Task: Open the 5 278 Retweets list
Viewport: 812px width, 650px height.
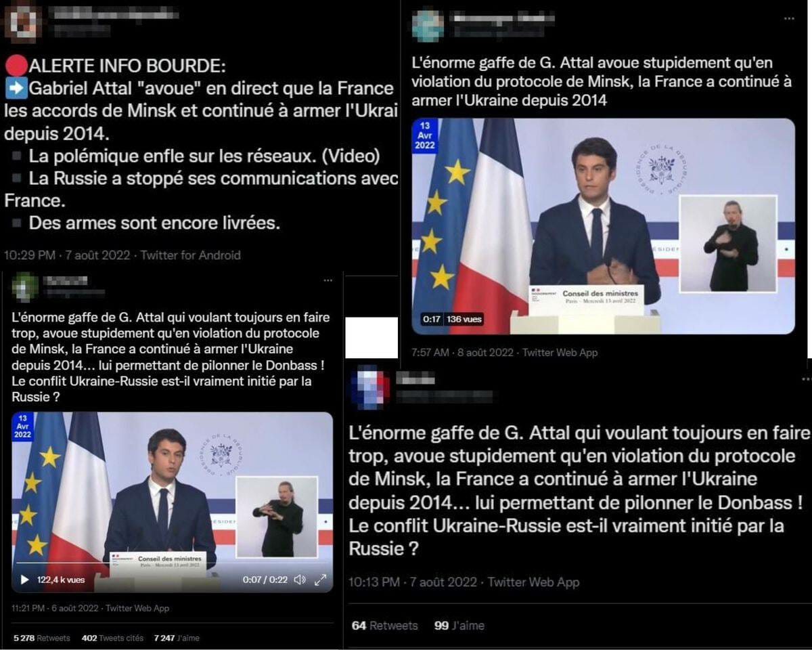Action: point(42,638)
